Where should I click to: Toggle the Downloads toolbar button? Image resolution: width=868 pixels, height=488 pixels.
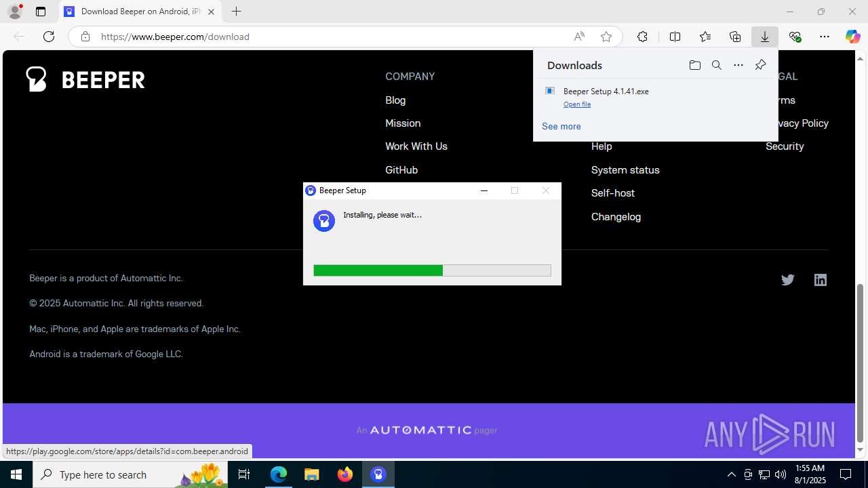(x=765, y=37)
